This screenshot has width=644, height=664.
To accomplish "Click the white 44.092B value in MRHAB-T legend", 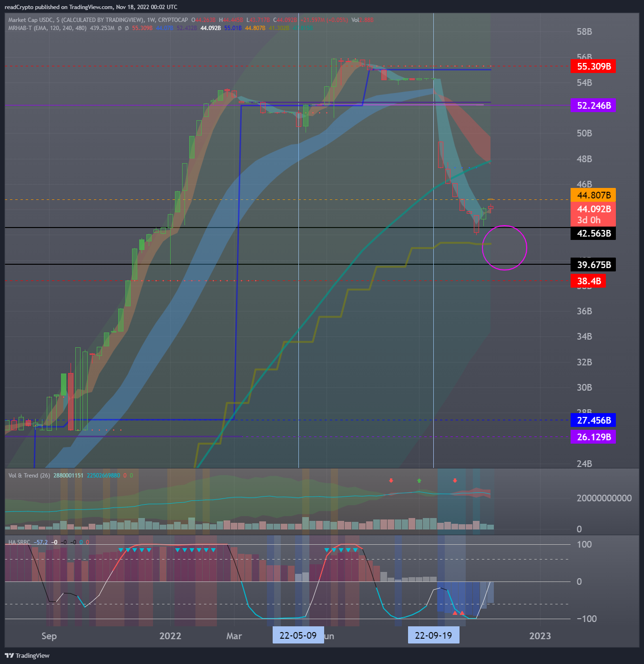I will tap(211, 28).
